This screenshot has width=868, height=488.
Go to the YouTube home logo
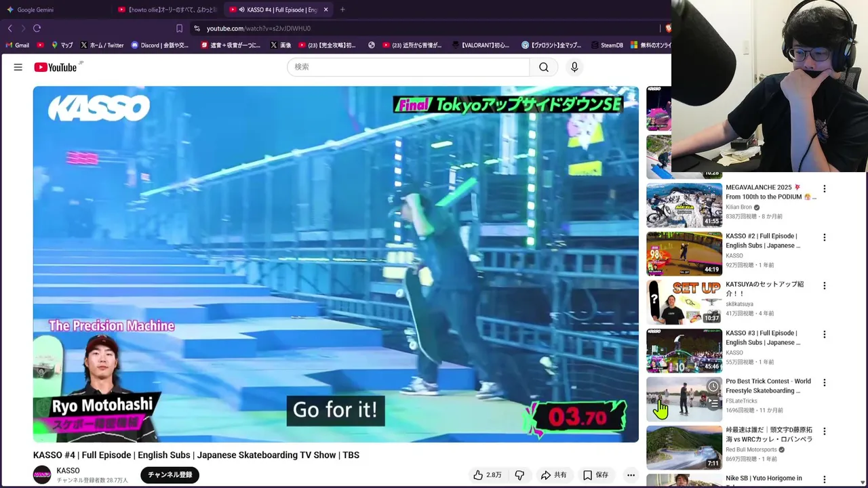point(55,67)
